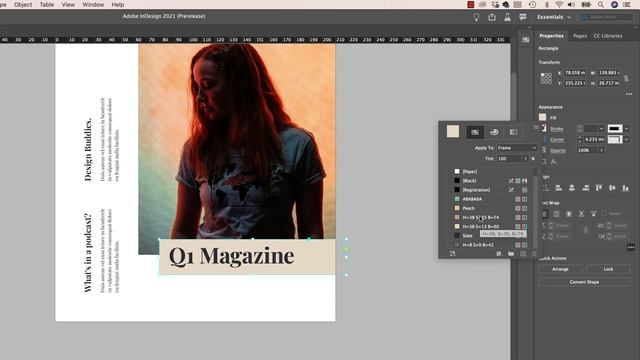Viewport: 640px width, 360px height.
Task: Switch to the Pages tab
Action: (x=580, y=36)
